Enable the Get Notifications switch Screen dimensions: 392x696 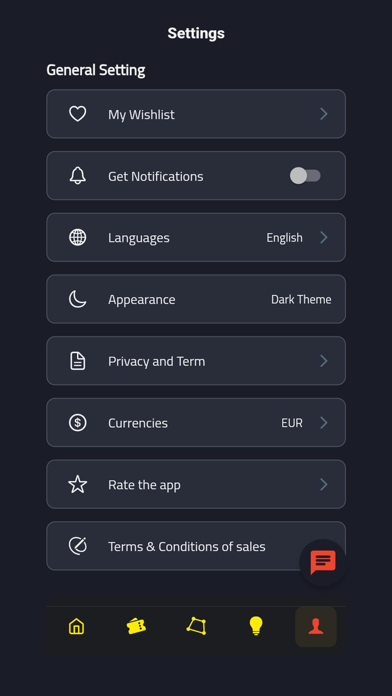click(x=305, y=176)
